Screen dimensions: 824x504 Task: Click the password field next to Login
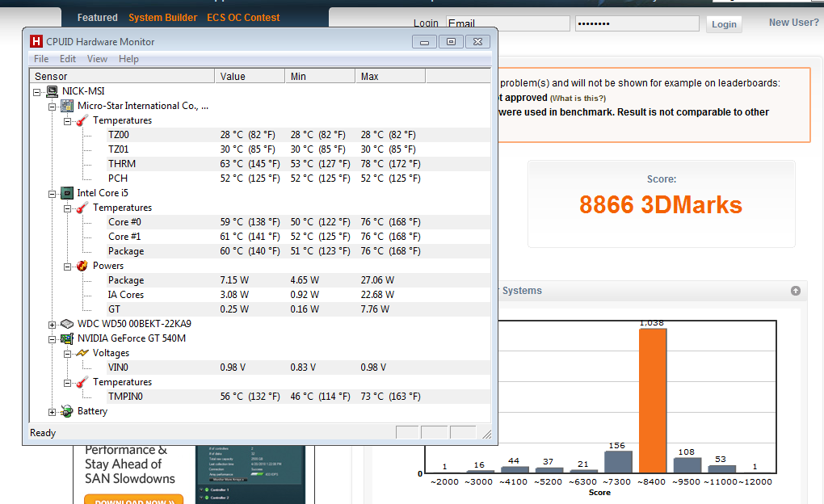(637, 23)
